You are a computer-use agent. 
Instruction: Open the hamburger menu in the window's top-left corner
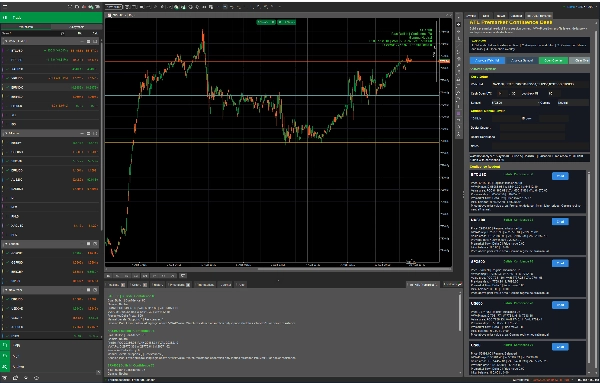click(x=5, y=6)
